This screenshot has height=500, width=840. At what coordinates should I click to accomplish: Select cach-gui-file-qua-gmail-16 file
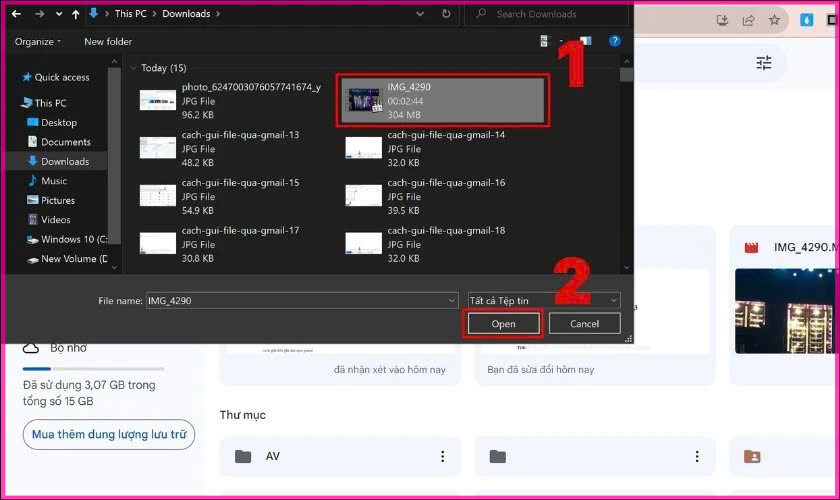pyautogui.click(x=425, y=197)
